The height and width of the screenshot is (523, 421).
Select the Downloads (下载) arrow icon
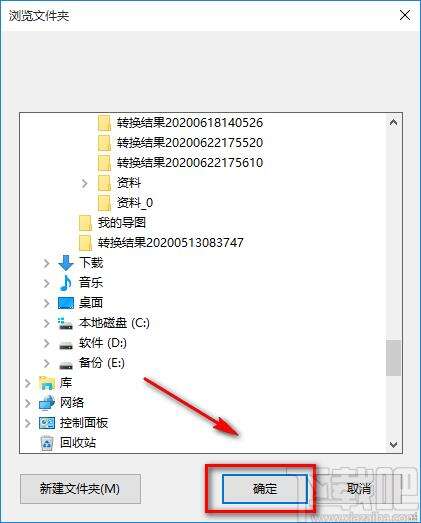pos(66,263)
